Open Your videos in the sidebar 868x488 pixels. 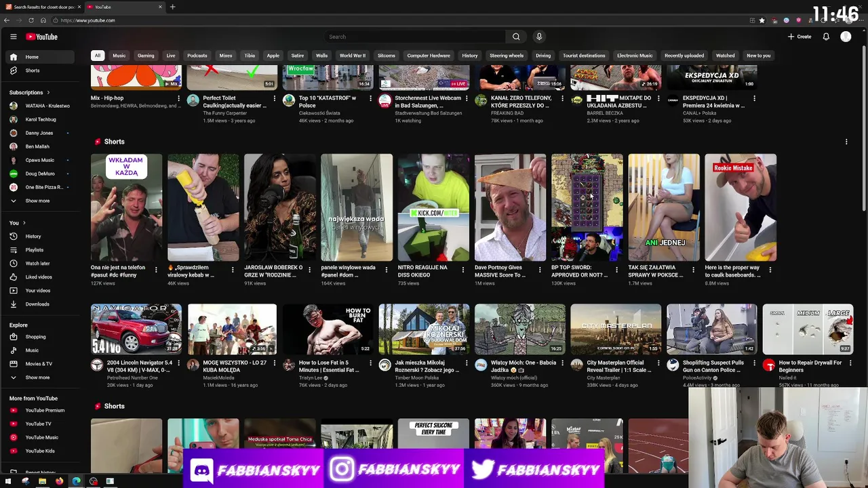point(41,291)
